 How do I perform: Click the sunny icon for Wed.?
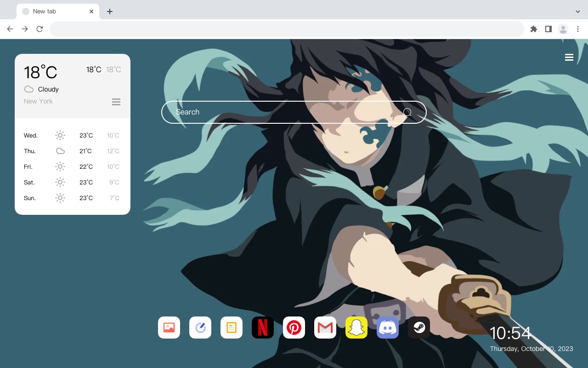60,135
